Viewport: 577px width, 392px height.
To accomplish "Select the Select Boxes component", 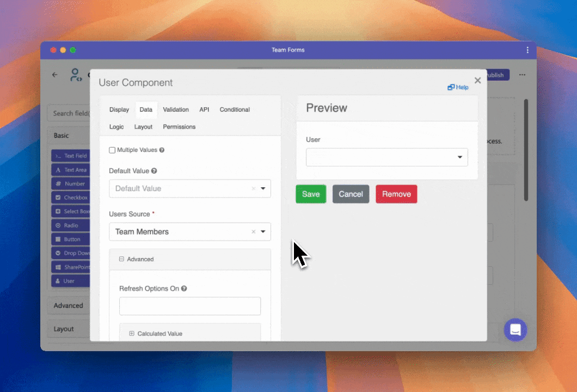I will [71, 212].
